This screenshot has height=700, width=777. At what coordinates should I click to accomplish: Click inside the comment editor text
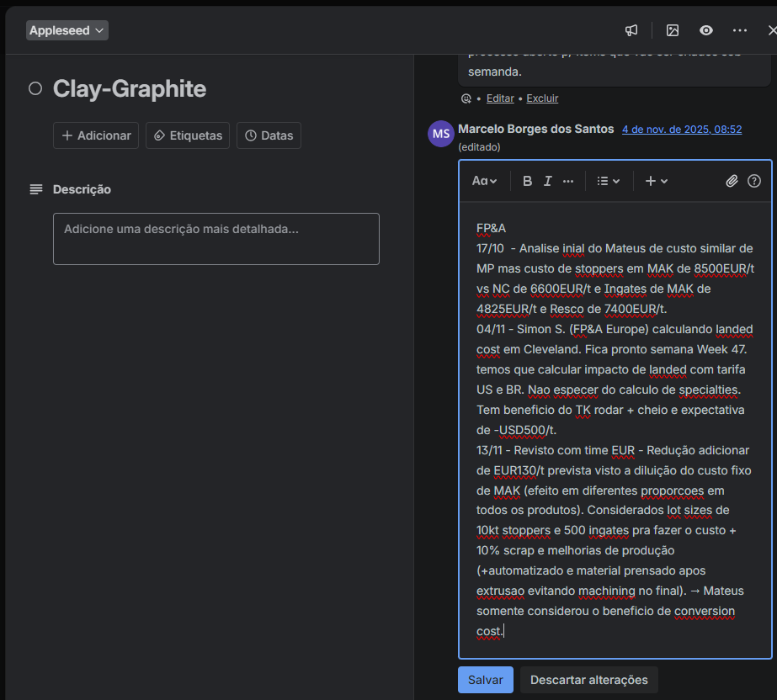click(615, 430)
